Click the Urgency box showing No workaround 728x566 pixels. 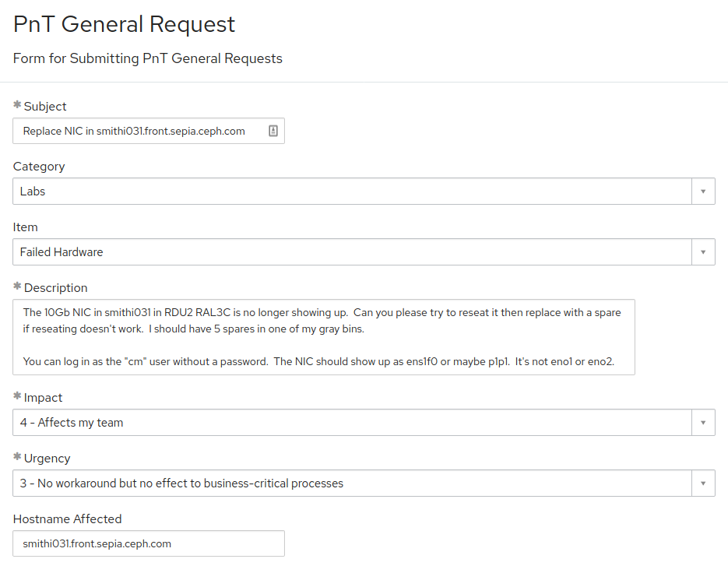[350, 483]
